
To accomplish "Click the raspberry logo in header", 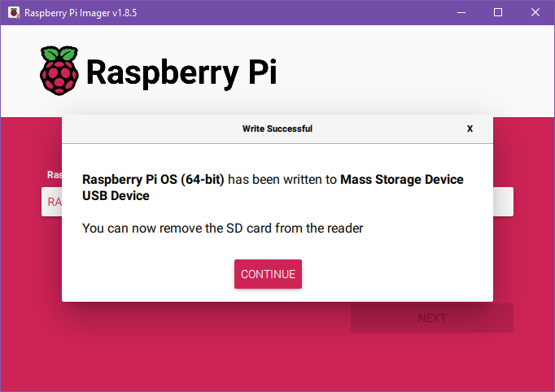I will [59, 71].
